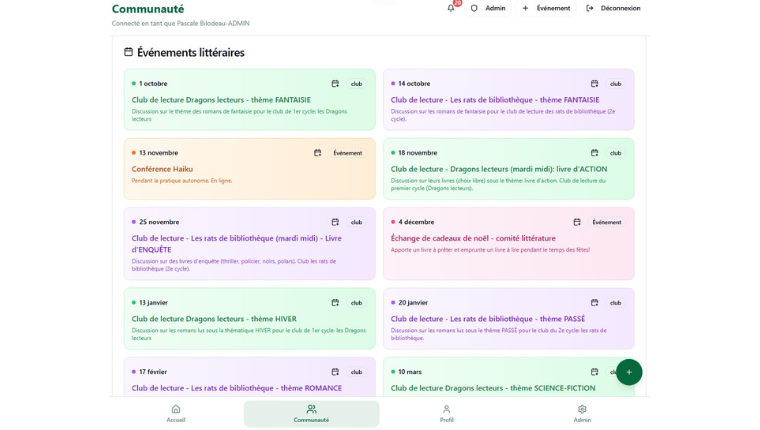The image size is (760, 430).
Task: Switch to the Profil tab
Action: (446, 413)
